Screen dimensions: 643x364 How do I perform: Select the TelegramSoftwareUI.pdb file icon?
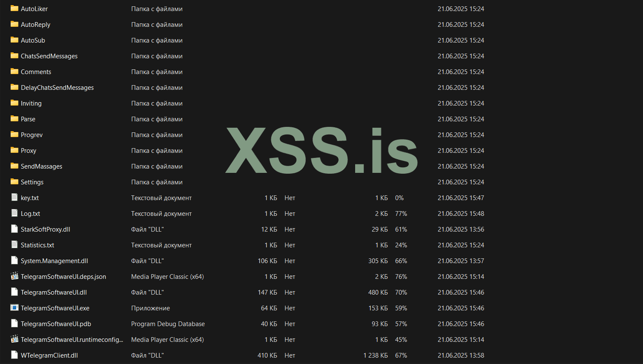coord(14,324)
